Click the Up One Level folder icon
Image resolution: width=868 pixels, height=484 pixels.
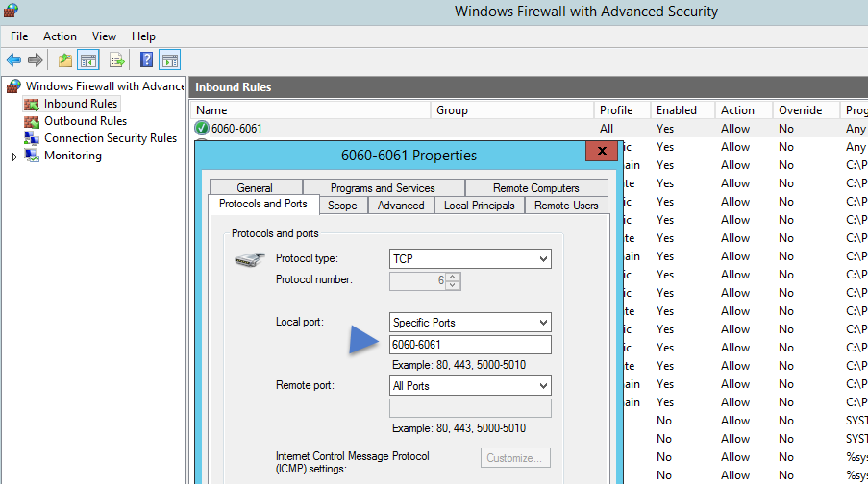(x=65, y=60)
